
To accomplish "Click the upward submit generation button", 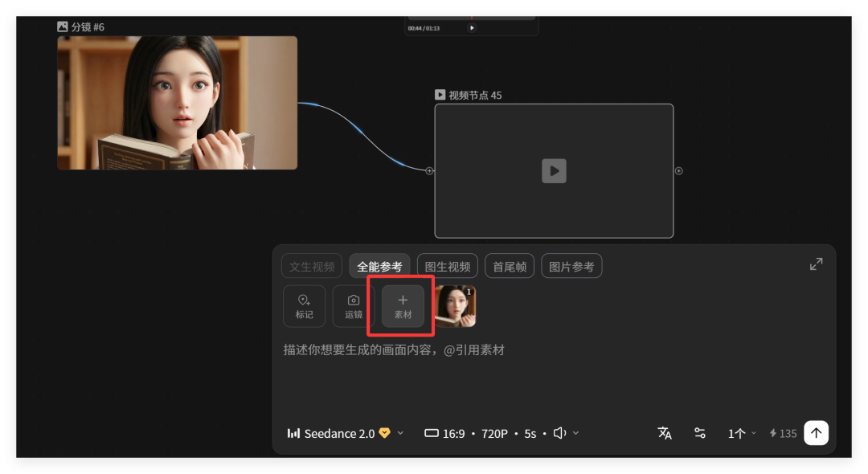I will pos(816,432).
